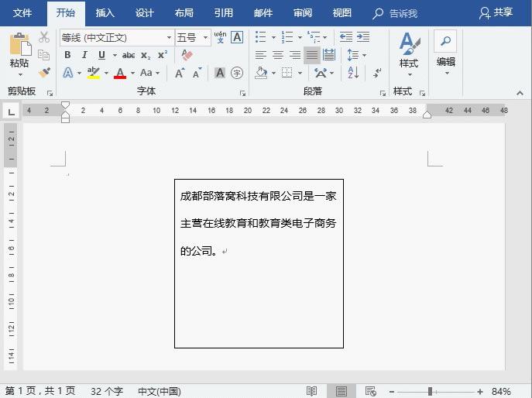Toggle character shading A button
532x398 pixels.
[220, 73]
